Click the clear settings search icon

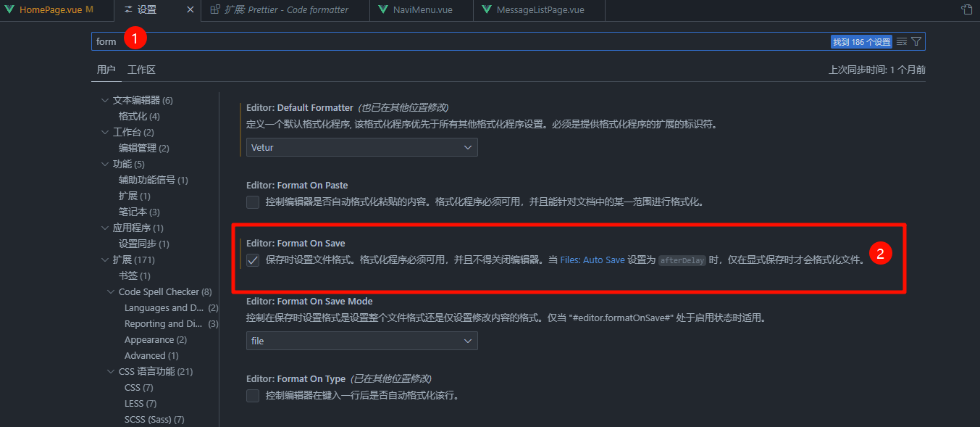click(902, 42)
